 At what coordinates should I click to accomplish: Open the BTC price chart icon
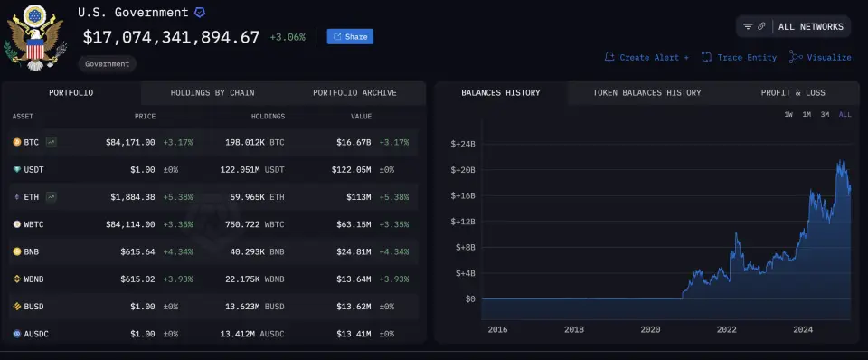click(x=51, y=142)
